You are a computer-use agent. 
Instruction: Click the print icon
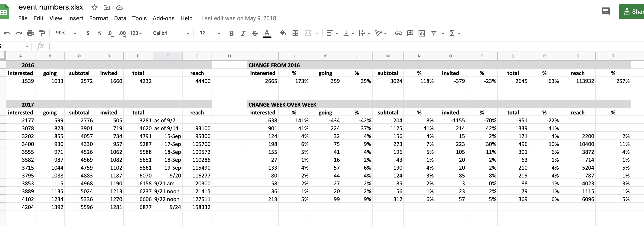[x=30, y=33]
